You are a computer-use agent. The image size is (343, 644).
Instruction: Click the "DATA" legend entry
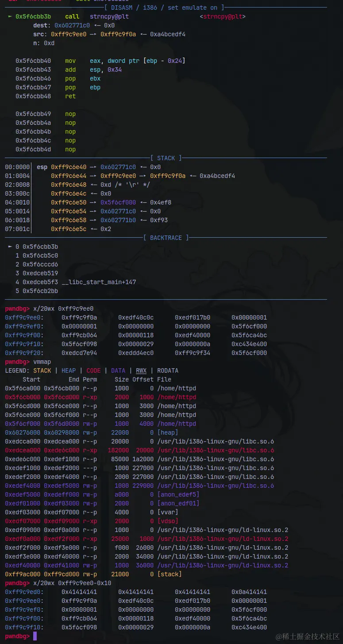(x=118, y=370)
